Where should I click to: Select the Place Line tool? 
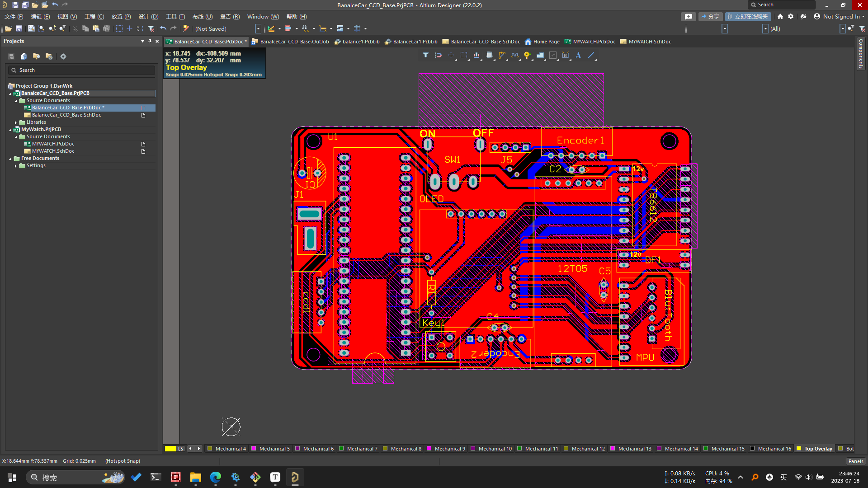tap(591, 55)
